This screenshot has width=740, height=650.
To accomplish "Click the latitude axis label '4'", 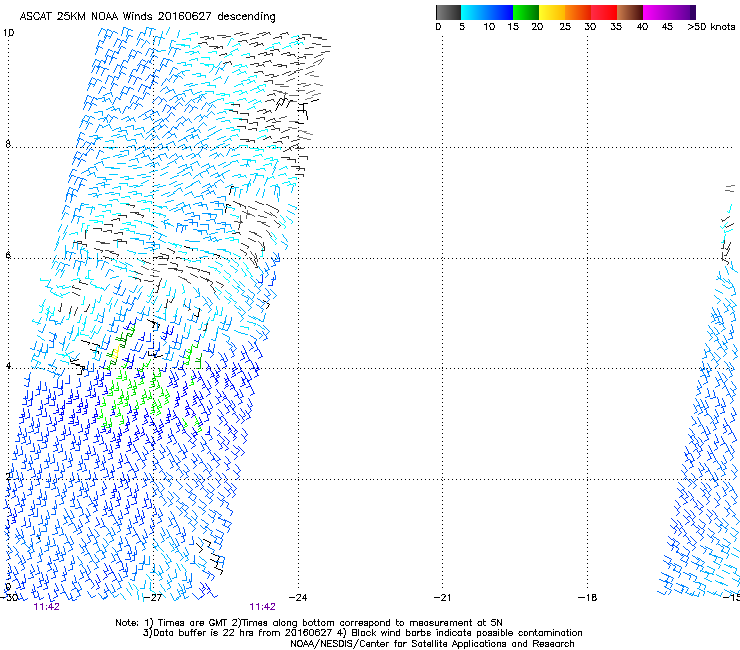I will (x=8, y=365).
